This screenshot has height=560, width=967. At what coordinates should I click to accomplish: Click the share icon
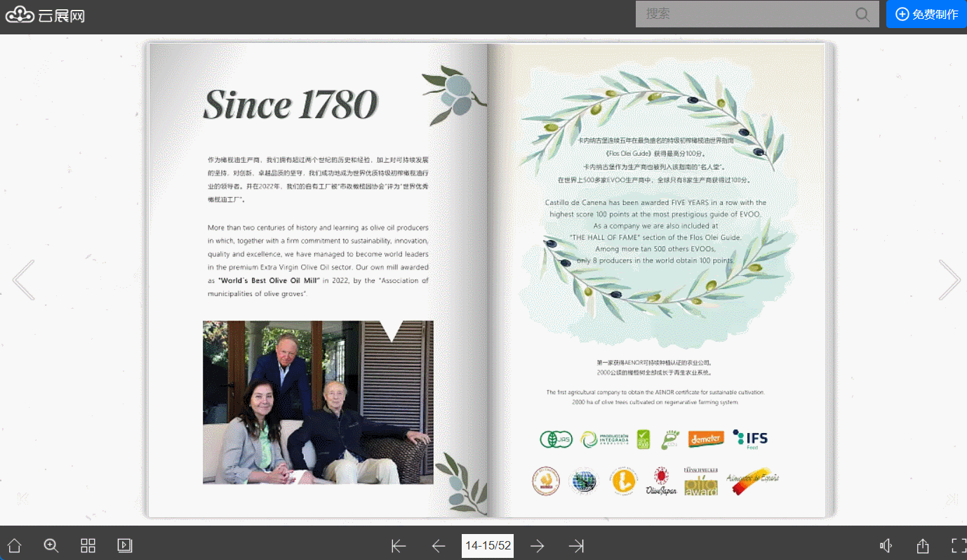click(x=923, y=546)
